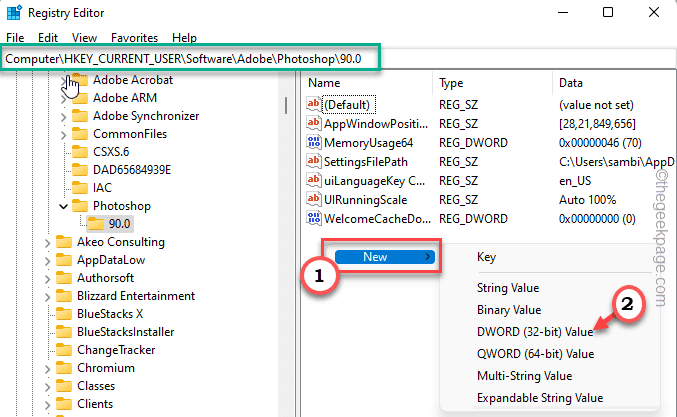Click the Clients folder icon

coord(63,404)
